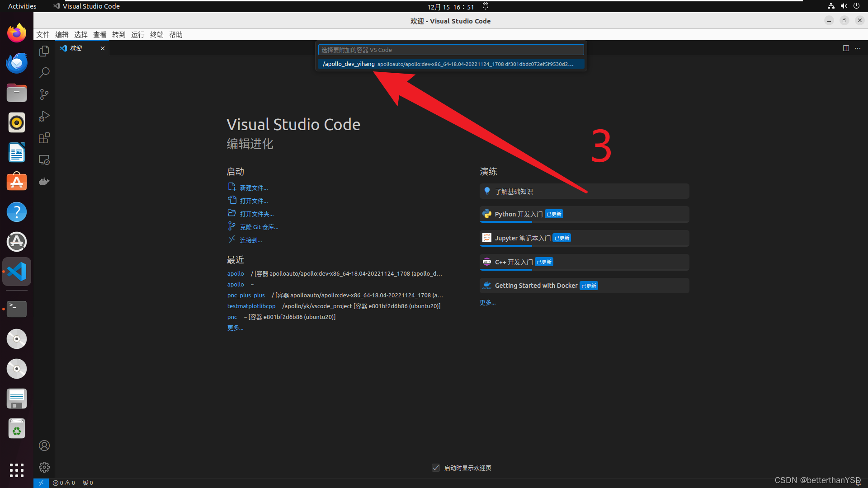Open volume control in system tray
Screen dimensions: 868x488
point(844,6)
